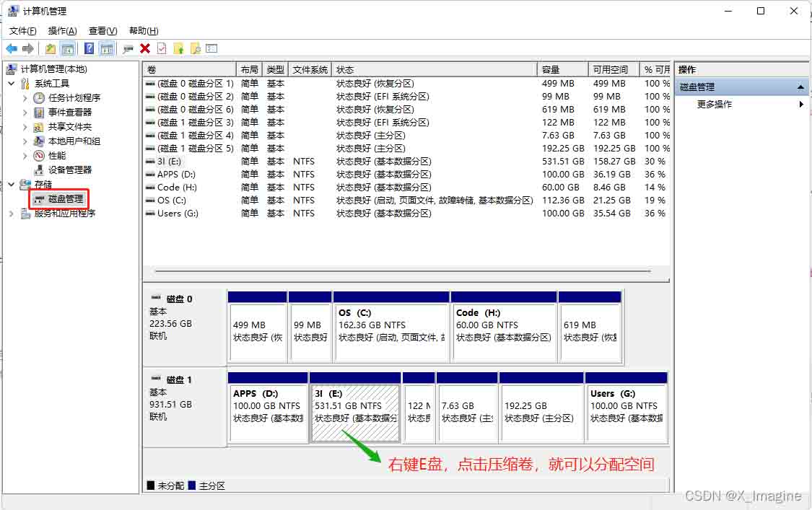The height and width of the screenshot is (510, 812).
Task: Expand the 任务计划程序 node
Action: pos(25,98)
